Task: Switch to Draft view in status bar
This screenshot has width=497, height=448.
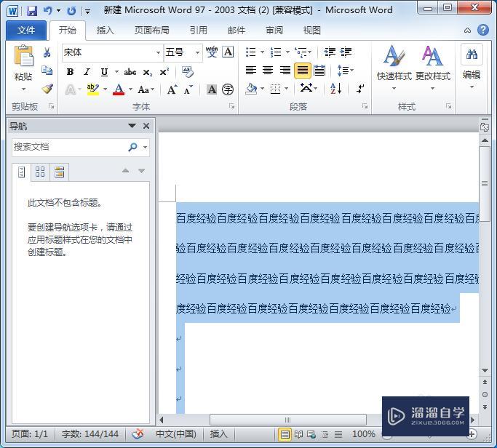Action: (338, 434)
